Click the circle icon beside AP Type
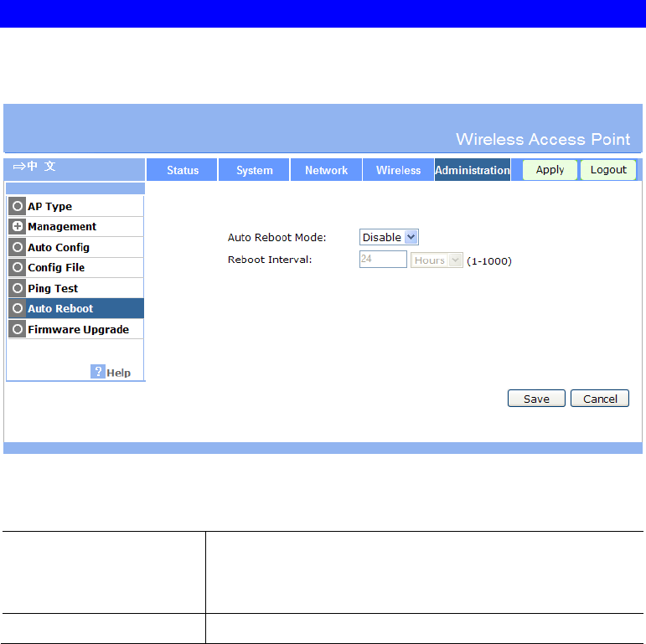The width and height of the screenshot is (646, 644). [18, 206]
